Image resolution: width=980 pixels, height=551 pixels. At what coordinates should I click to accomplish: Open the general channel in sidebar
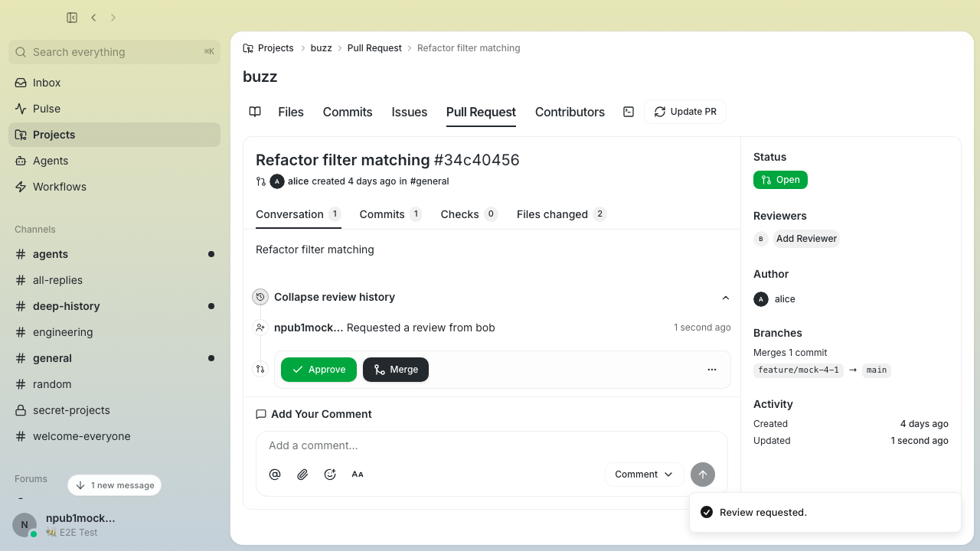tap(115, 358)
